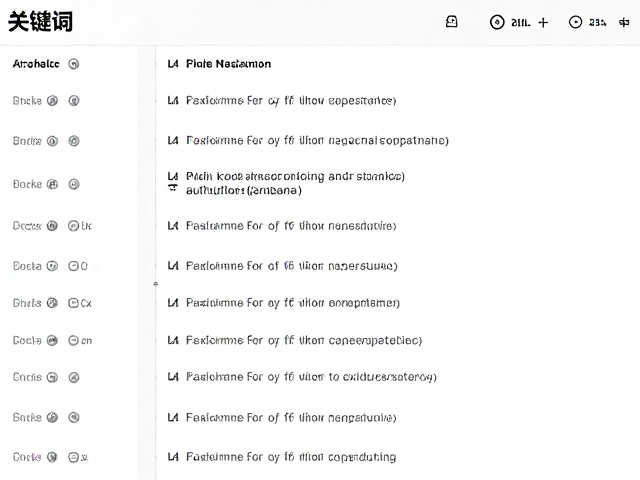Viewport: 640px width, 480px height.
Task: Open the two-line entry ending in "(jamoena)"
Action: tap(296, 183)
